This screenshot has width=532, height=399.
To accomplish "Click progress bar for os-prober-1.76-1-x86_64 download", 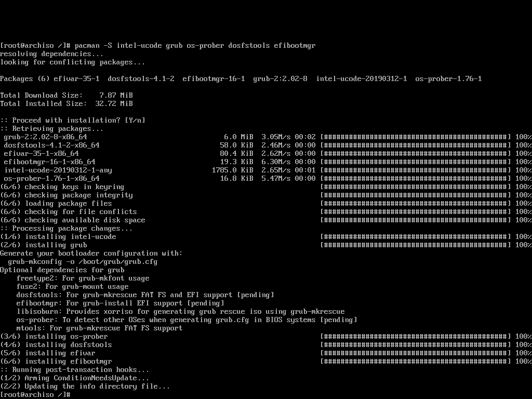I will tap(415, 179).
